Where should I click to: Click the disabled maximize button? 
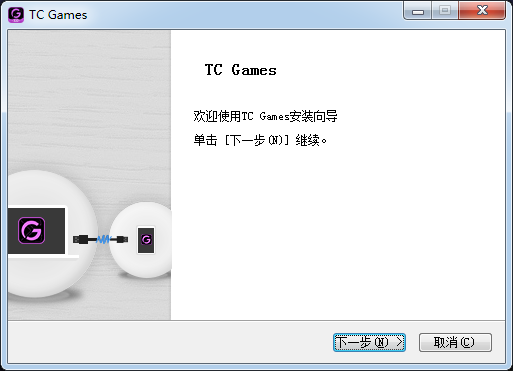click(445, 11)
